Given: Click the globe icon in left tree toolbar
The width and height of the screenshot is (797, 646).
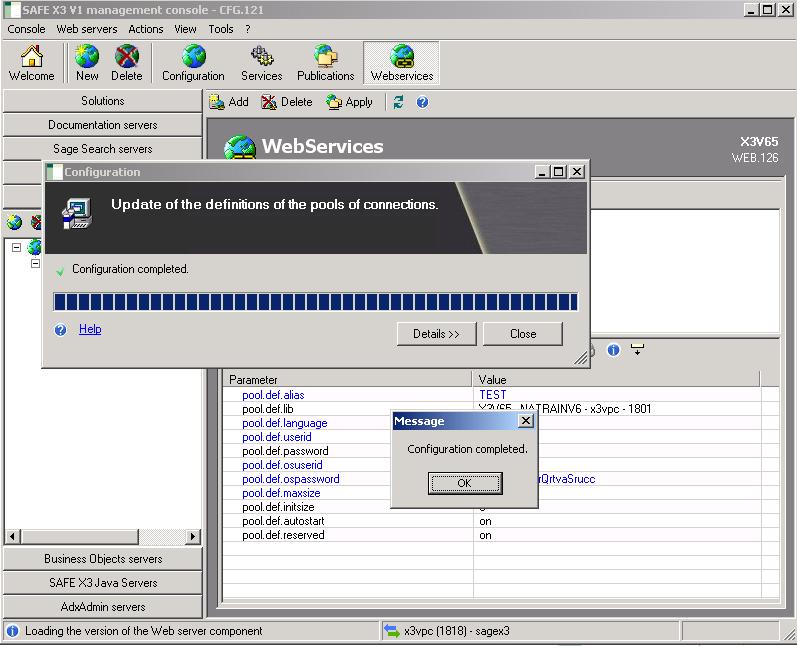Looking at the screenshot, I should (14, 222).
